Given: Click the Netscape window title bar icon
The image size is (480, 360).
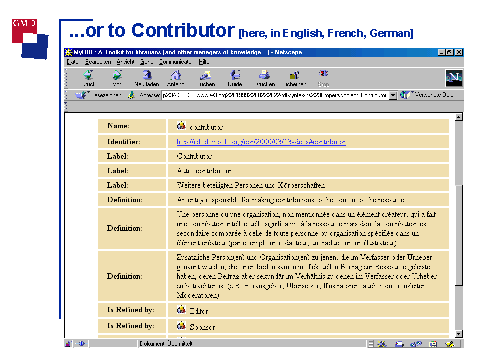Looking at the screenshot, I should 69,52.
